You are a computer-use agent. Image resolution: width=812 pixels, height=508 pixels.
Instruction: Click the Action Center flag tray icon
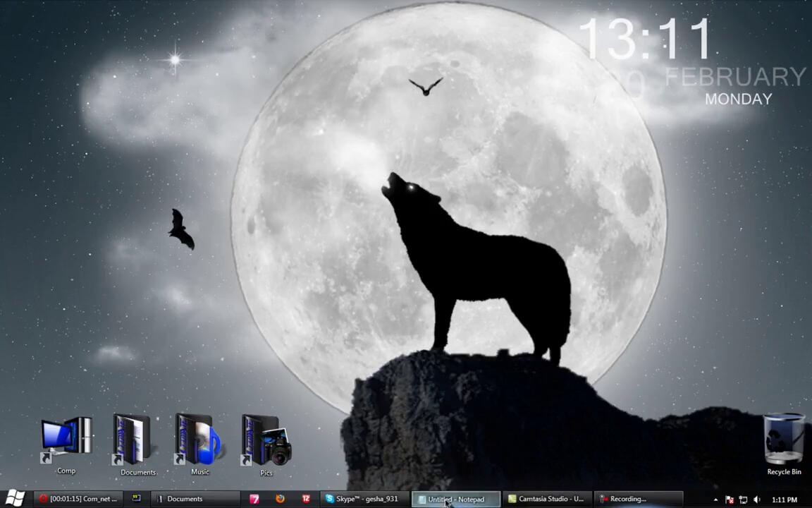click(x=730, y=500)
